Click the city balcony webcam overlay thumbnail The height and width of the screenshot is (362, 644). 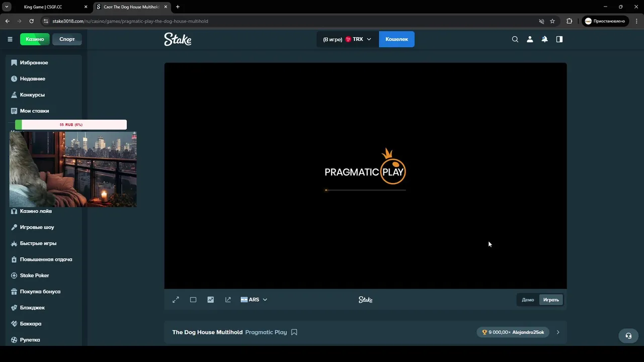pos(73,169)
